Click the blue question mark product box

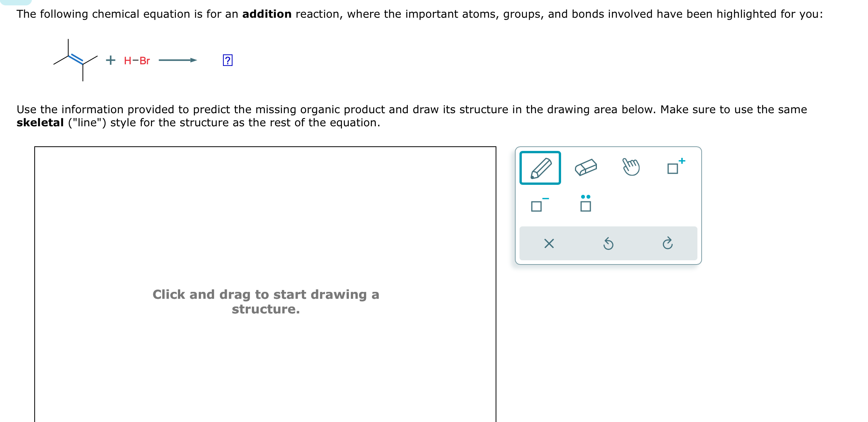pos(227,60)
